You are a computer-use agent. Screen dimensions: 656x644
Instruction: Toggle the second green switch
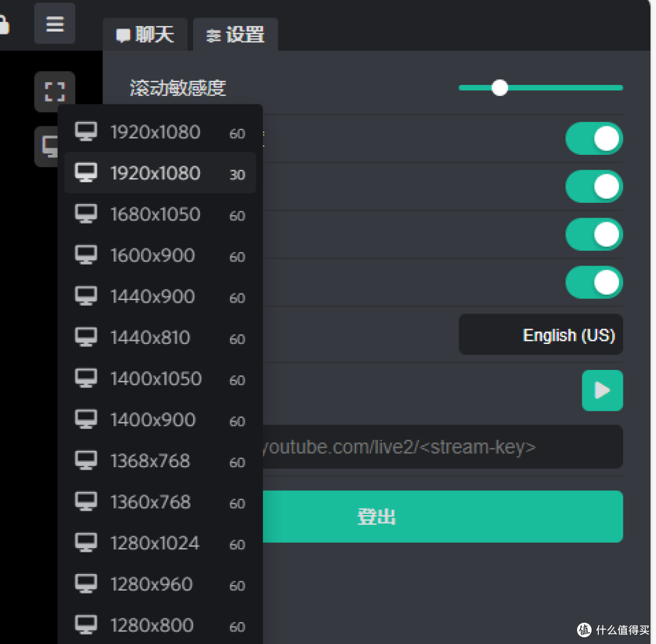[x=594, y=187]
